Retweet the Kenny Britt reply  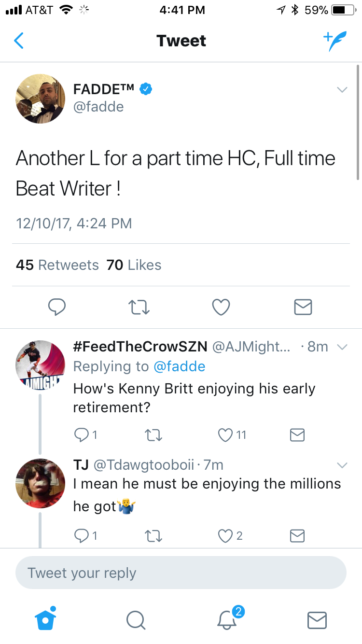coord(153,435)
